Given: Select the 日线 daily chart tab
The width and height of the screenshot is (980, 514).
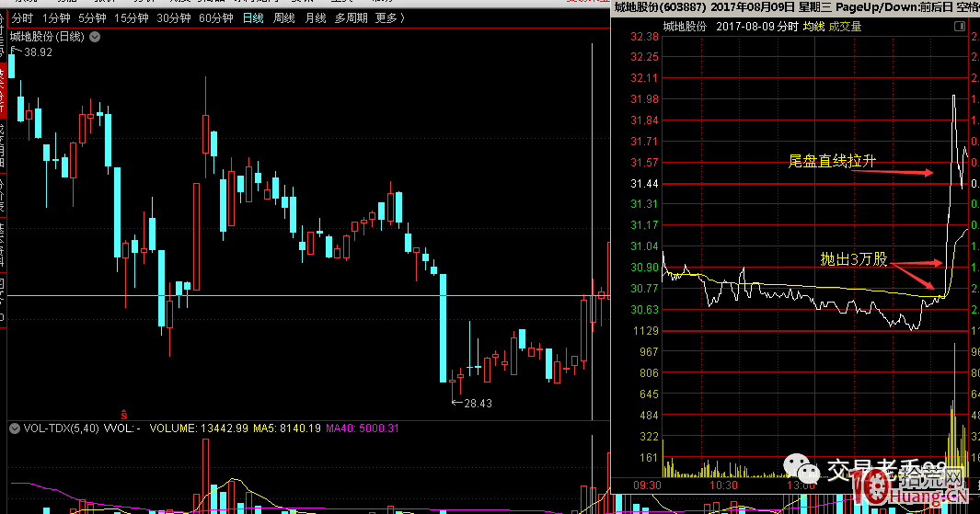Looking at the screenshot, I should [x=253, y=18].
